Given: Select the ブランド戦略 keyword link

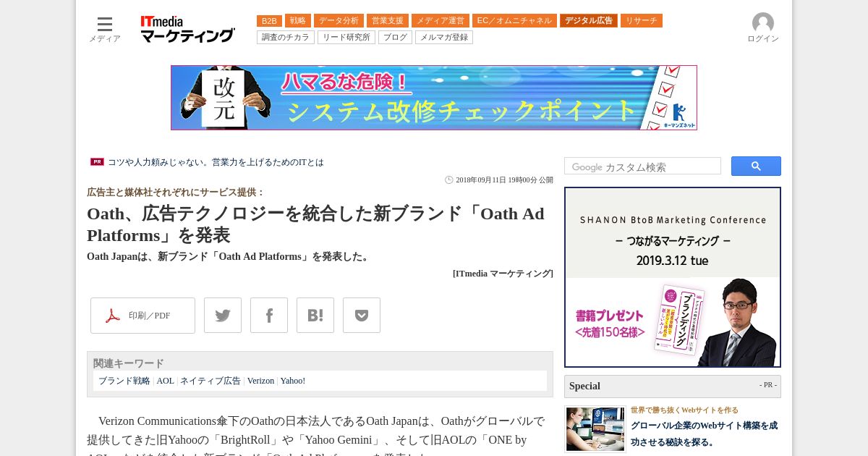Looking at the screenshot, I should 124,381.
